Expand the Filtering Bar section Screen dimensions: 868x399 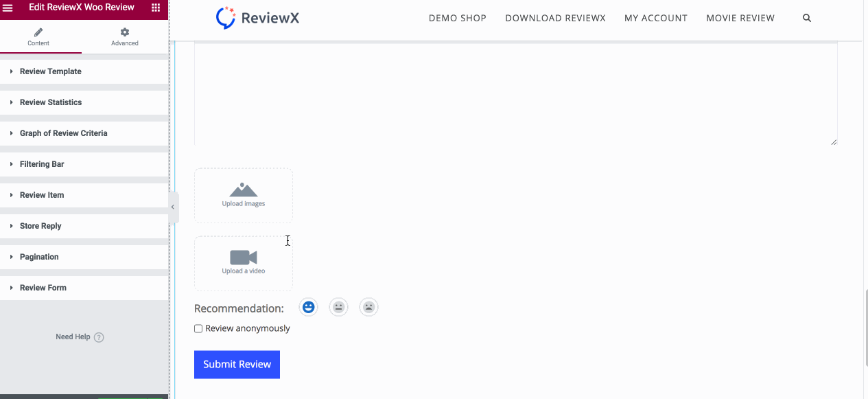[x=42, y=164]
